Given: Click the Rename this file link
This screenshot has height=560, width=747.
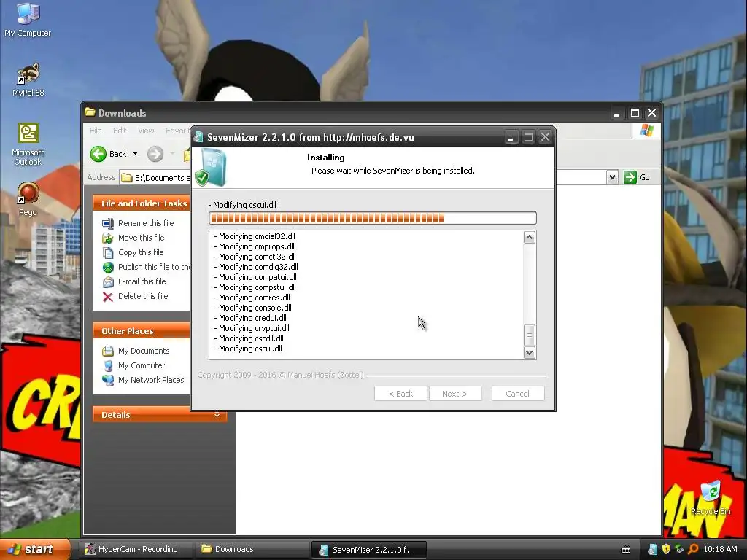Looking at the screenshot, I should pos(146,223).
